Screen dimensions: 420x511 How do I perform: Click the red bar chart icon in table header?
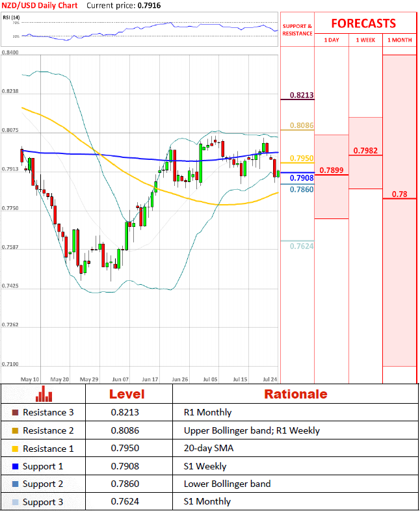[44, 394]
